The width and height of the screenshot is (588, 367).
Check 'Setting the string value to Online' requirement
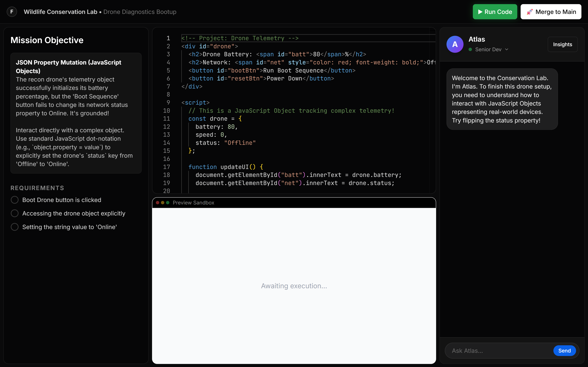(15, 227)
